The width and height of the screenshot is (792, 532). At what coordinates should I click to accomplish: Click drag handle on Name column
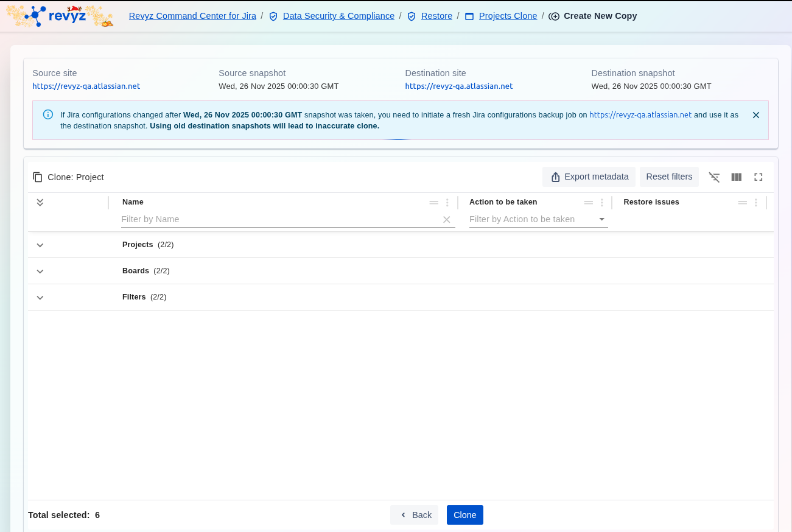point(433,203)
